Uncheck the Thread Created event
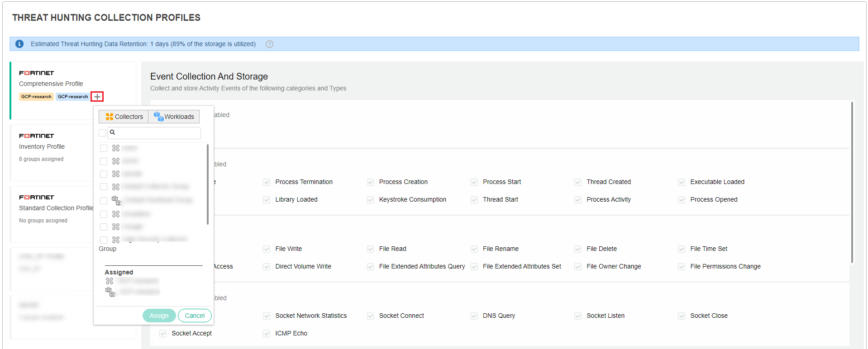The width and height of the screenshot is (868, 349). (x=578, y=182)
